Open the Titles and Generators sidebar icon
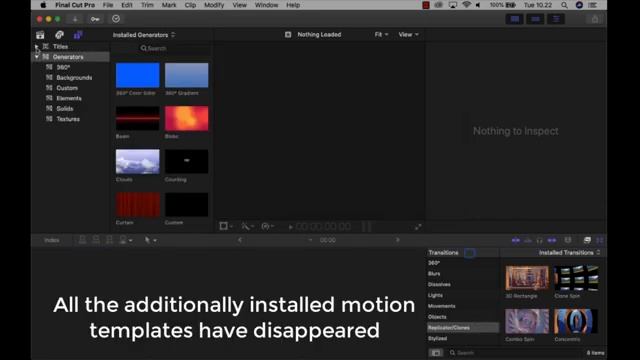The width and height of the screenshot is (640, 360). 78,35
